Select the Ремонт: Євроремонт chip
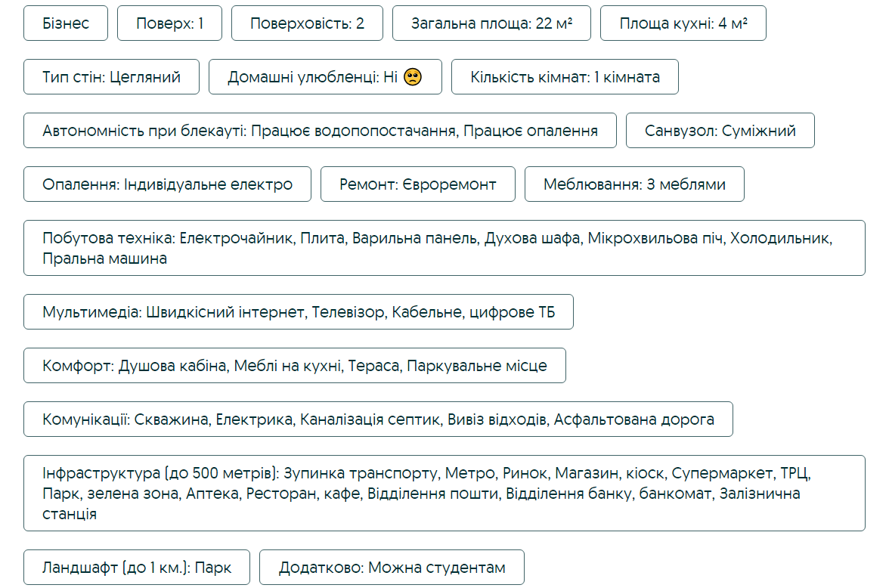 417,184
